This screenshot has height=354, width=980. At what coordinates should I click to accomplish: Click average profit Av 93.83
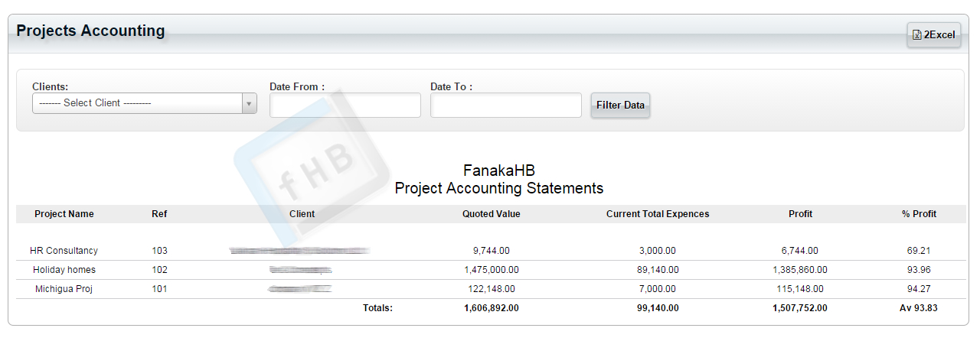tap(919, 308)
